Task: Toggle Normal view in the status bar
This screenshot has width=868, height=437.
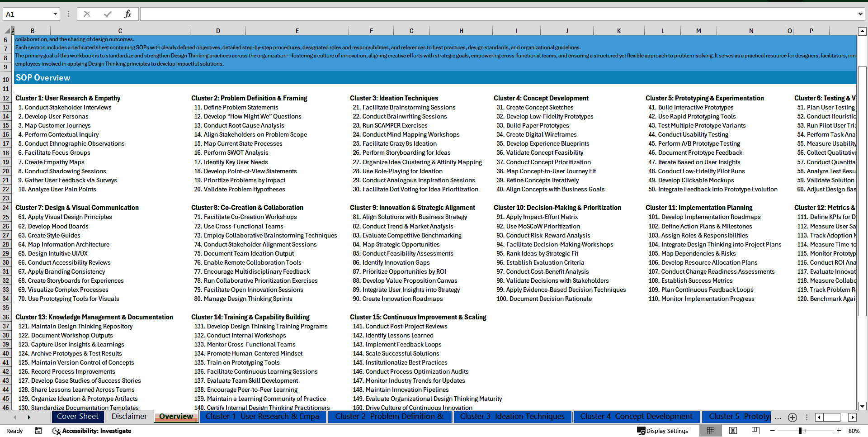Action: coord(711,431)
